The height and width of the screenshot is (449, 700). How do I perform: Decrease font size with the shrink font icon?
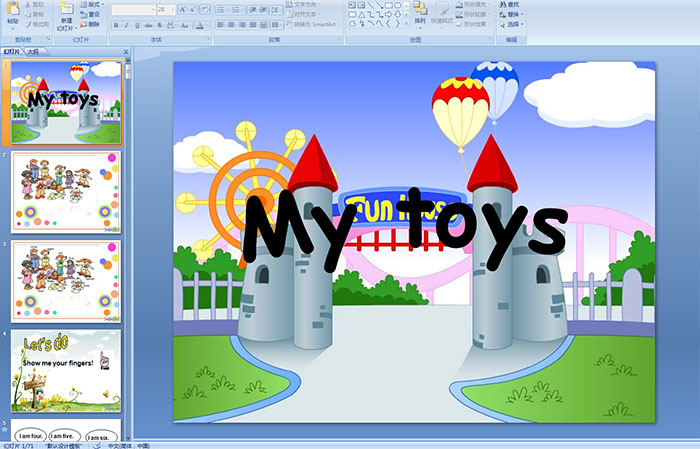(x=193, y=9)
